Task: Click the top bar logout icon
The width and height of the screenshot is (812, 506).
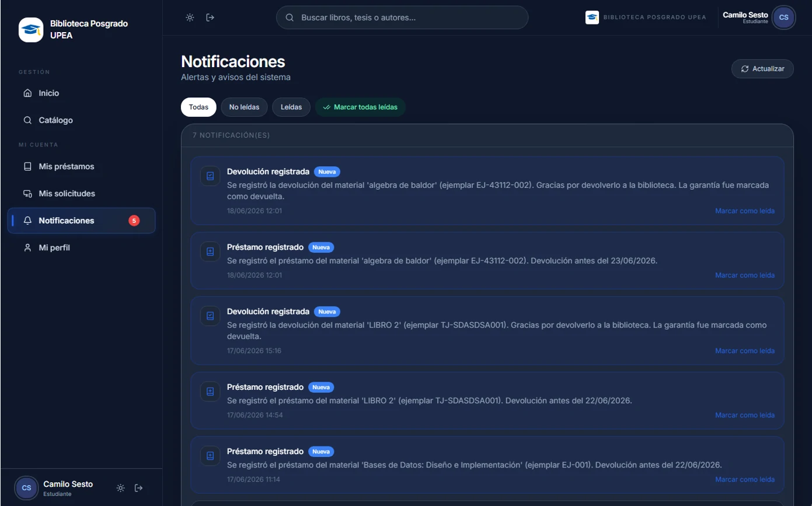Action: (x=210, y=18)
